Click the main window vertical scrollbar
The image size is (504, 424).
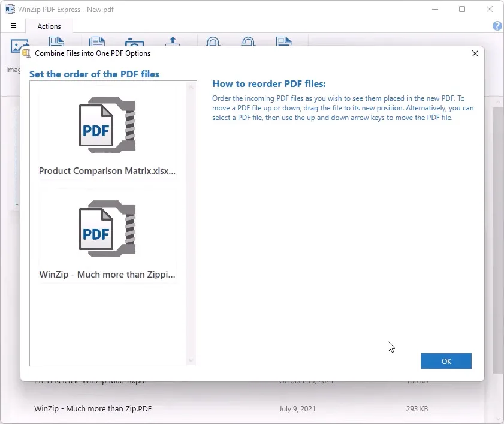[499, 240]
